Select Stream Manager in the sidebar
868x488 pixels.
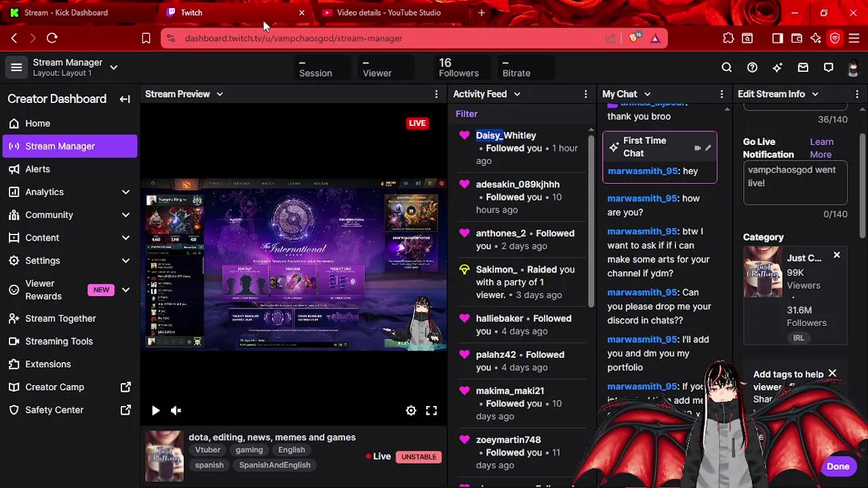[70, 146]
